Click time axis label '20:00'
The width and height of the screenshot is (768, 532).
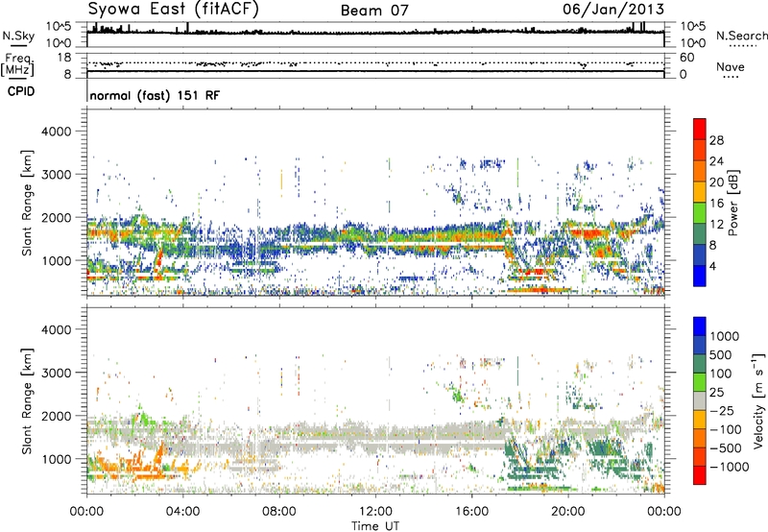coord(568,512)
